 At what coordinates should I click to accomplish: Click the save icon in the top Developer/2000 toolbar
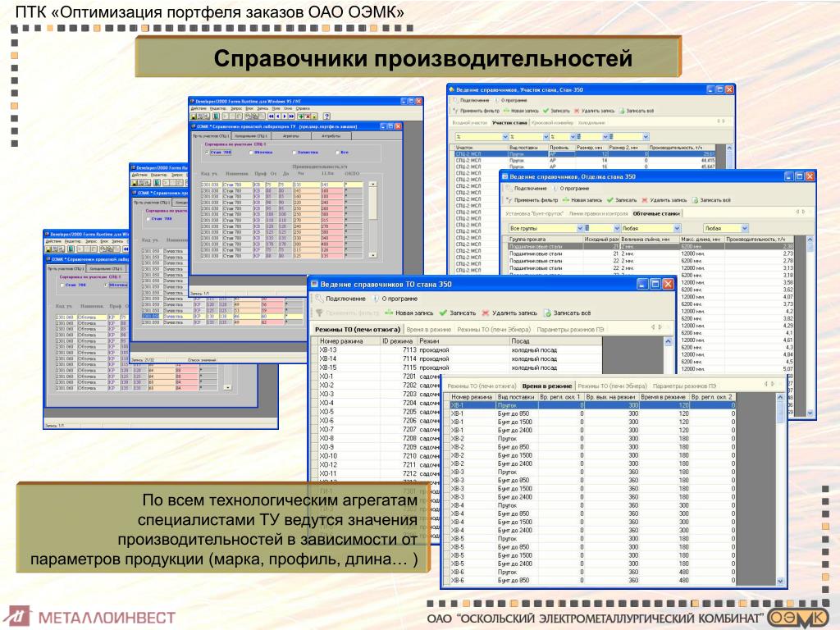coord(195,116)
